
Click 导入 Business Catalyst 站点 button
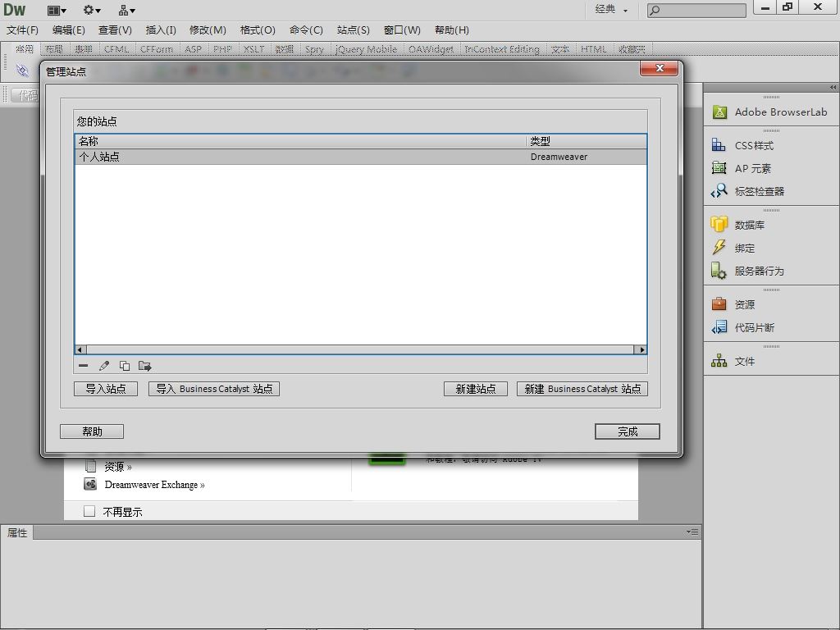(x=214, y=388)
